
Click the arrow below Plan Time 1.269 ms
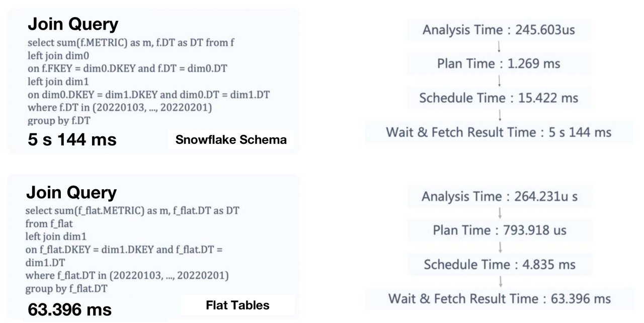click(x=498, y=80)
